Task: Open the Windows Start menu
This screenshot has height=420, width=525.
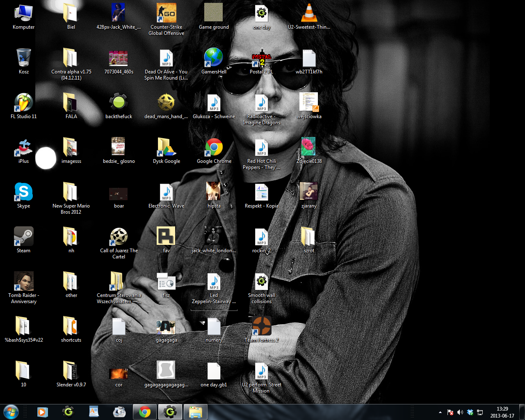Action: coord(11,412)
